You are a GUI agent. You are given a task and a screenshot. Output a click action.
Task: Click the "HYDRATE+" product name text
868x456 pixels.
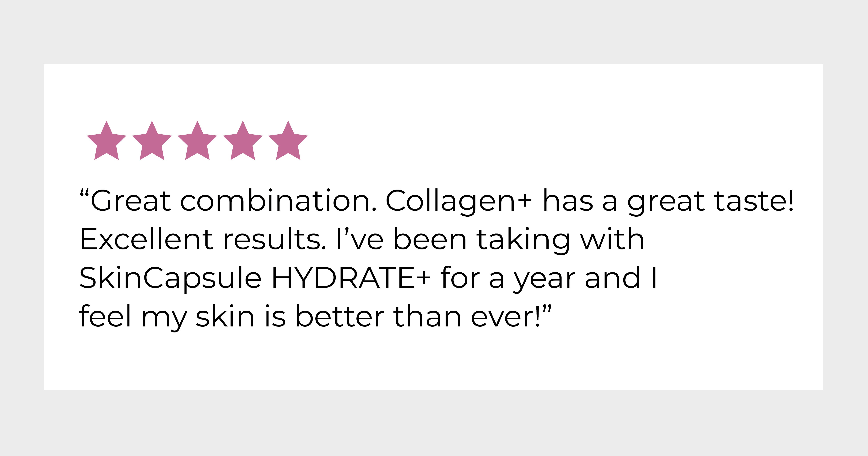[x=351, y=278]
